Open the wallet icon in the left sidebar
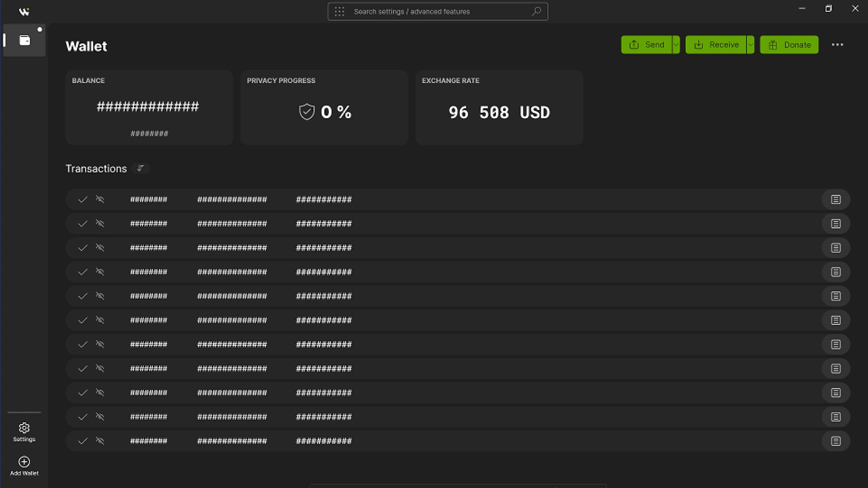Screen dimensions: 868x488 24,40
